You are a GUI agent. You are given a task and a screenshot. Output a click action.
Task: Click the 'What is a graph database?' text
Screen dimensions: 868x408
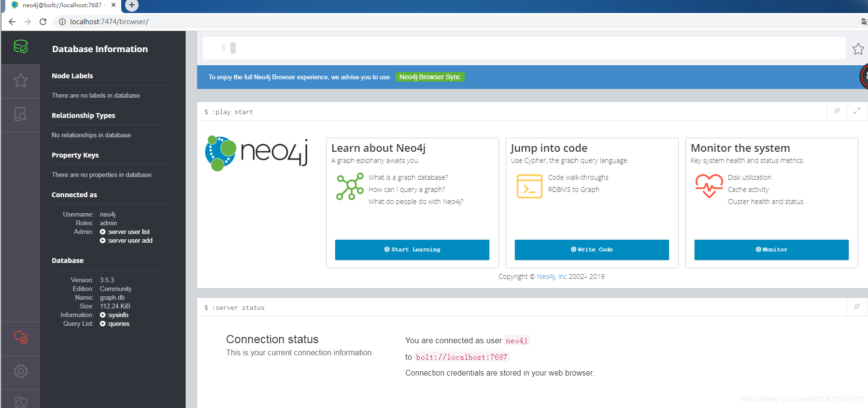click(x=408, y=177)
